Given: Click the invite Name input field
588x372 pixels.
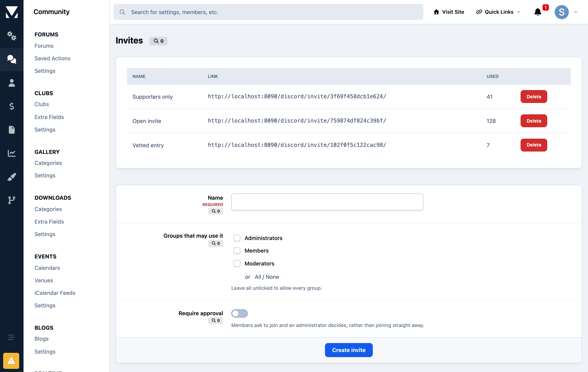Looking at the screenshot, I should click(x=327, y=202).
